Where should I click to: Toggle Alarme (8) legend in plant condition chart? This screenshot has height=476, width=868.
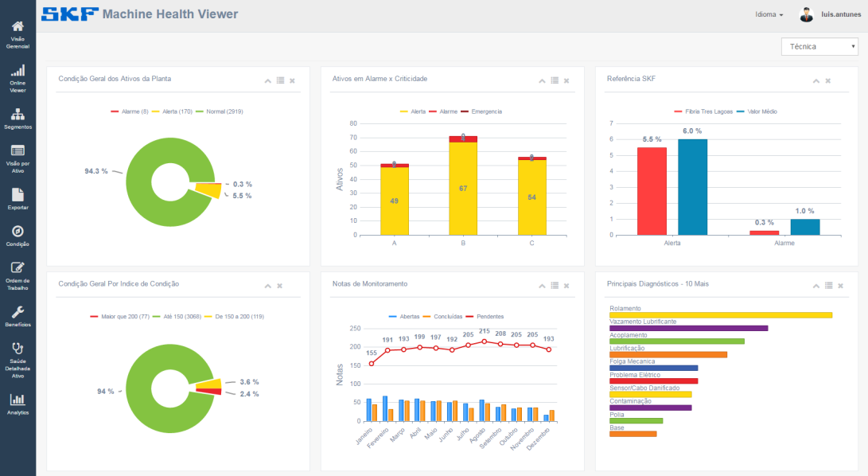pos(130,111)
